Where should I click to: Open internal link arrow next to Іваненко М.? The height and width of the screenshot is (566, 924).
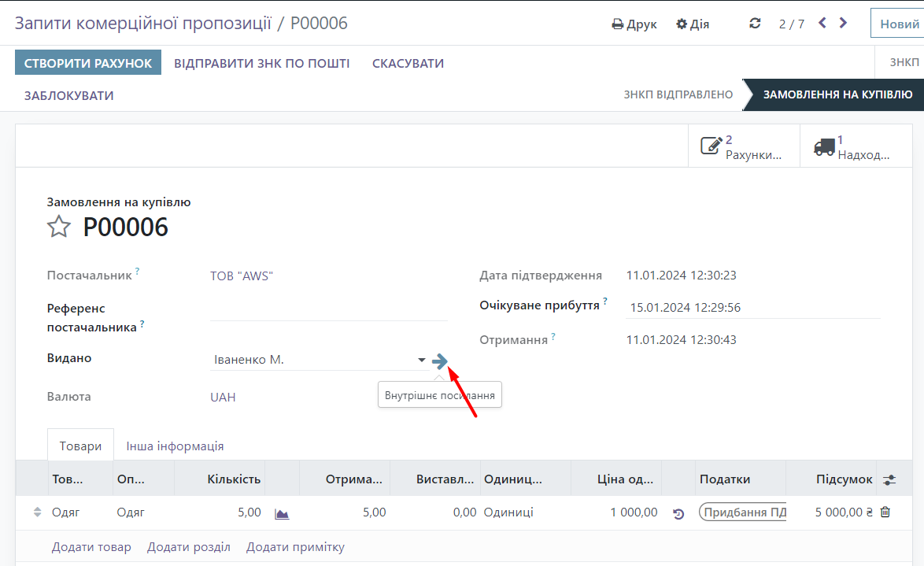tap(440, 361)
